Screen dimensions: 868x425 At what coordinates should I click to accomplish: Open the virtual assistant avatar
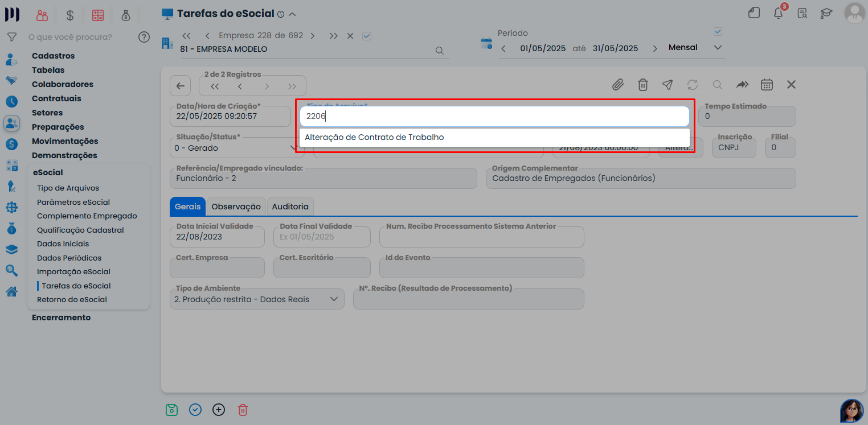pyautogui.click(x=852, y=410)
